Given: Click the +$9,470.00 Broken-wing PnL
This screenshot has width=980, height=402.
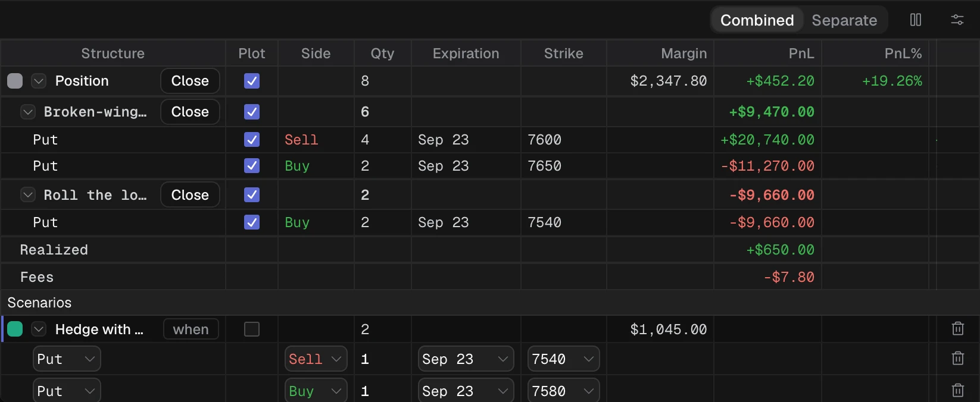Looking at the screenshot, I should pos(771,112).
